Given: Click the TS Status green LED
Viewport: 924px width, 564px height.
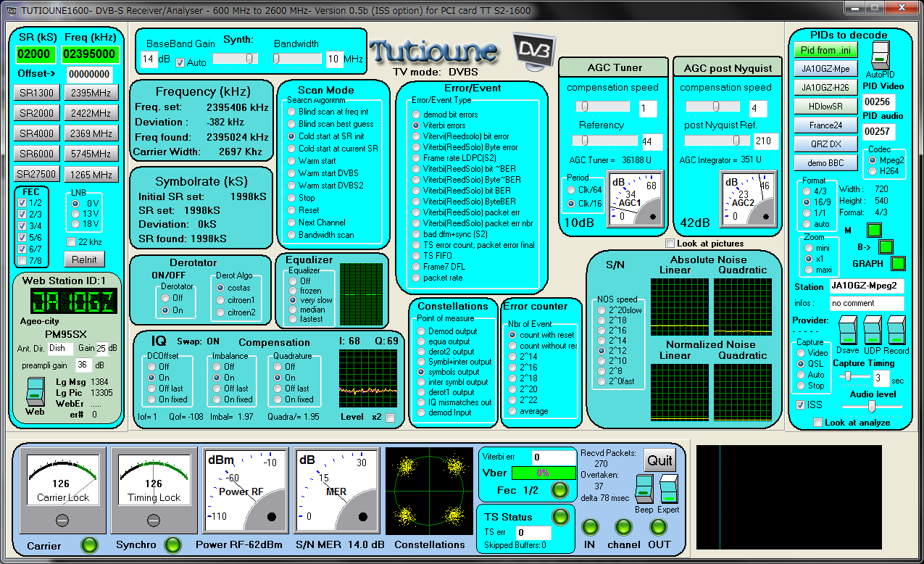Looking at the screenshot, I should point(560,516).
